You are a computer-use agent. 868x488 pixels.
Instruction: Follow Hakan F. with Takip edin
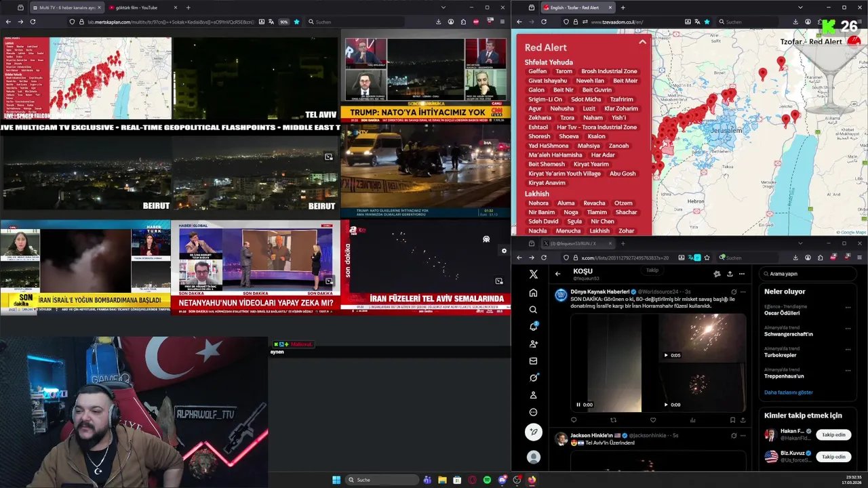point(833,434)
